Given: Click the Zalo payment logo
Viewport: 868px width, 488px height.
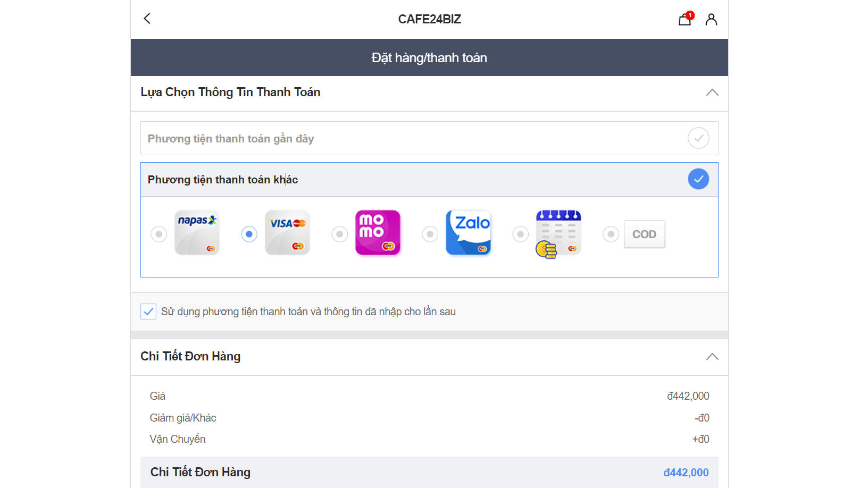Looking at the screenshot, I should 468,233.
